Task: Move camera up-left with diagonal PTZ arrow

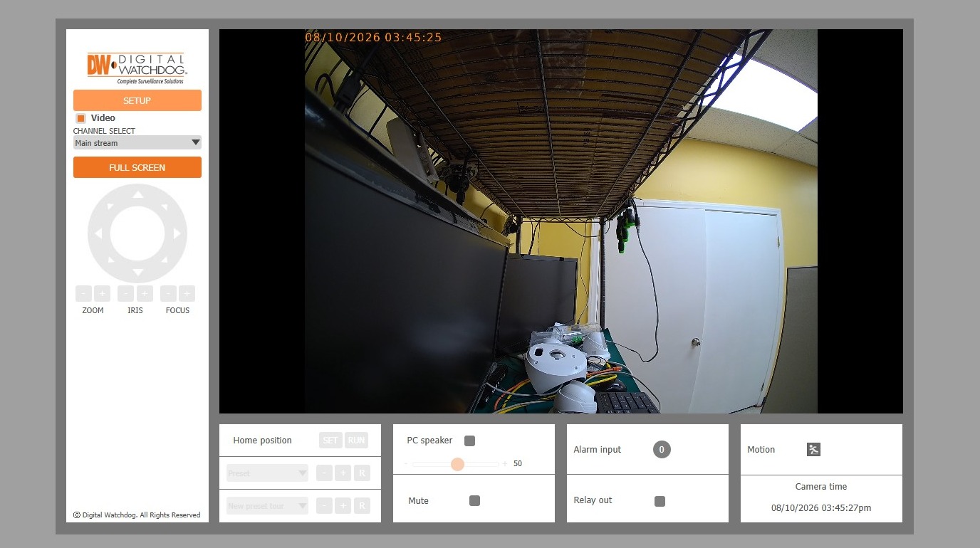Action: 110,206
